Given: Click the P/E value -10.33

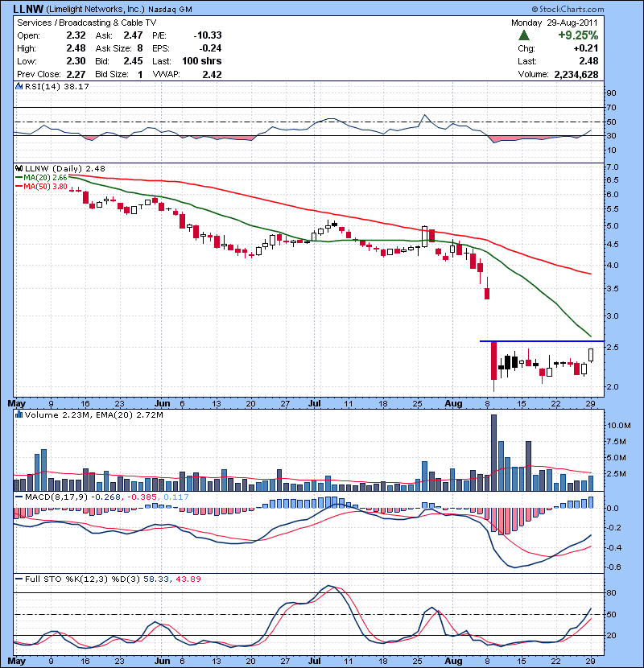Looking at the screenshot, I should click(208, 35).
